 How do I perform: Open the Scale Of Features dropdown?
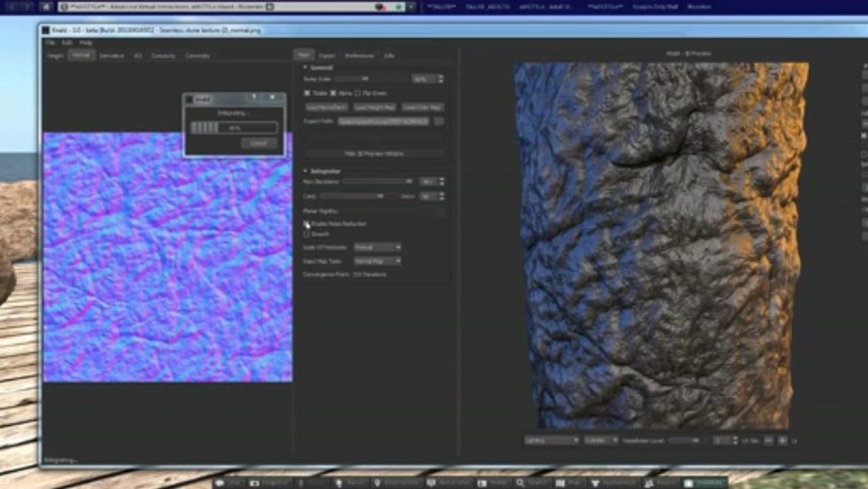pos(377,247)
